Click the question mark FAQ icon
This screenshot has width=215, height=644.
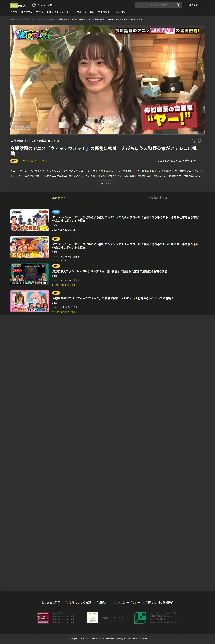click(34, 5)
